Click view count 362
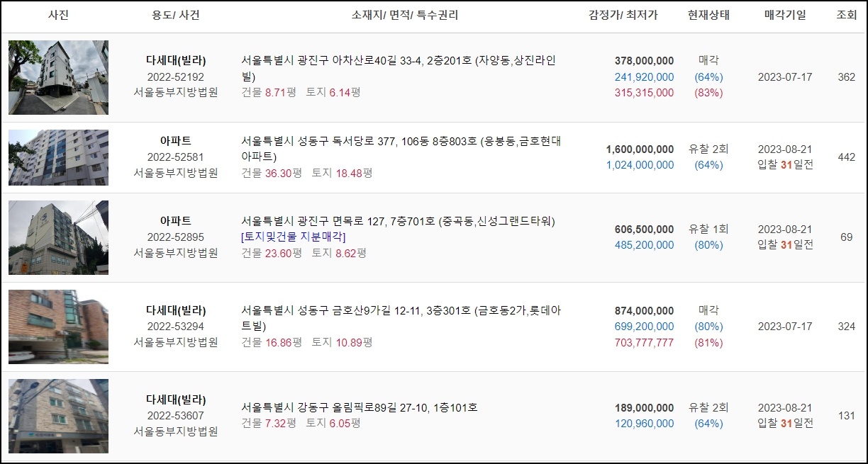Viewport: 868px width, 464px height. coord(847,77)
